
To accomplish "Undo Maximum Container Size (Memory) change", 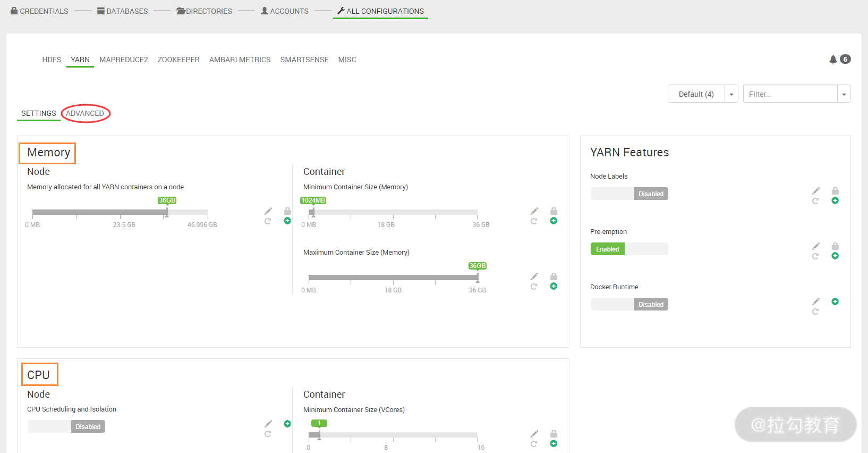I will (534, 287).
